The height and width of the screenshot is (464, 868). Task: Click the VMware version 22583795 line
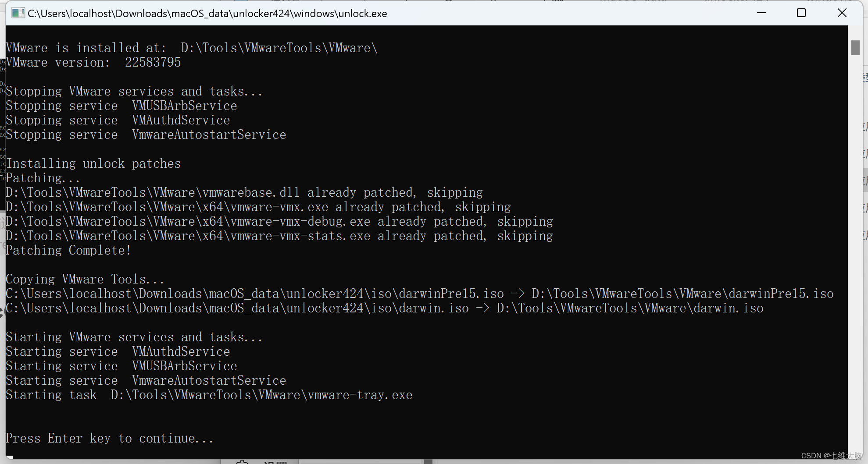93,63
